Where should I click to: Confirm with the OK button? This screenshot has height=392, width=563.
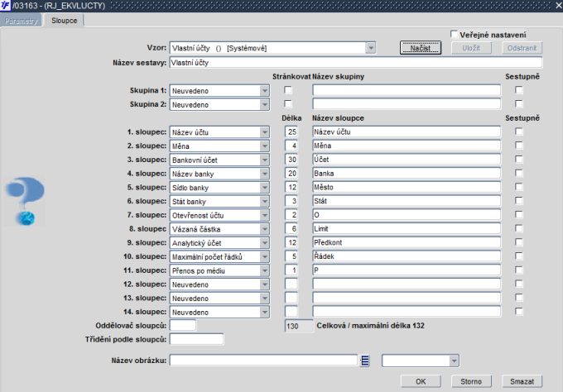(x=421, y=381)
